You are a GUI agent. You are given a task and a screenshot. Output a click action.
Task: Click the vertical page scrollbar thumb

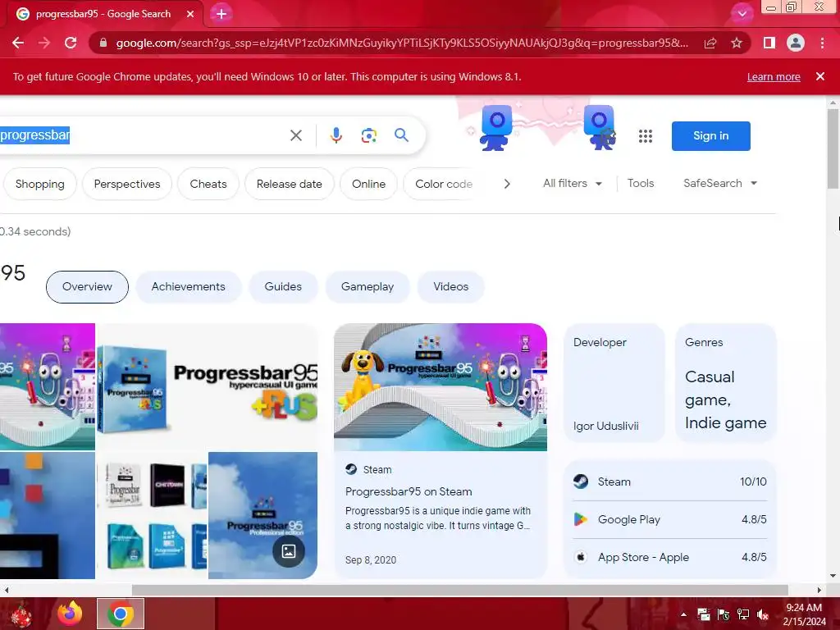pyautogui.click(x=833, y=148)
